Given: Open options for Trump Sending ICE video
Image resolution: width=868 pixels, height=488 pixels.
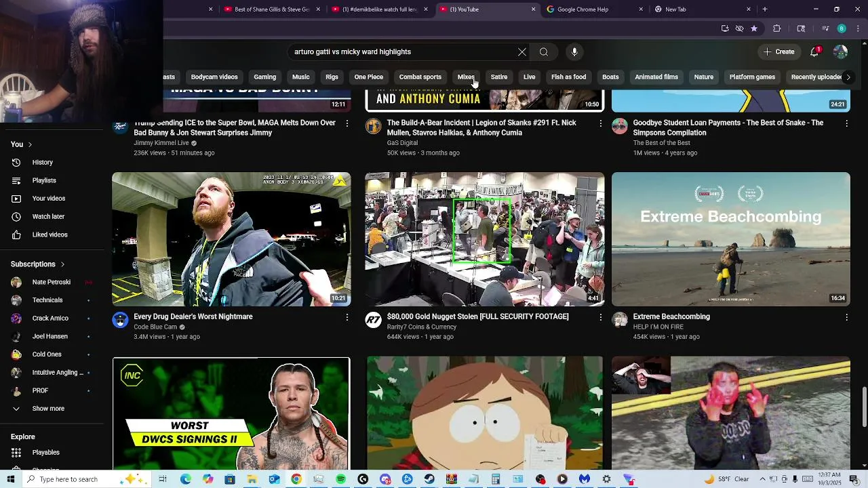Looking at the screenshot, I should tap(347, 123).
